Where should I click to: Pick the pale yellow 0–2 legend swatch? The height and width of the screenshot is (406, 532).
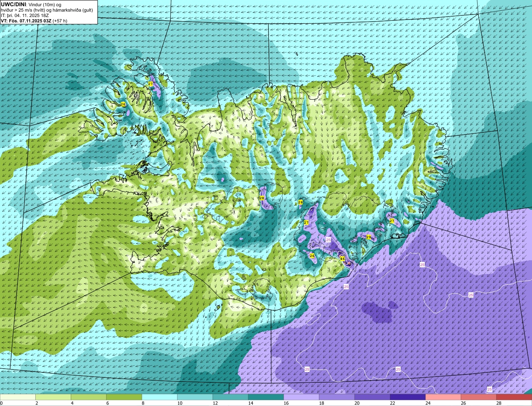click(18, 397)
